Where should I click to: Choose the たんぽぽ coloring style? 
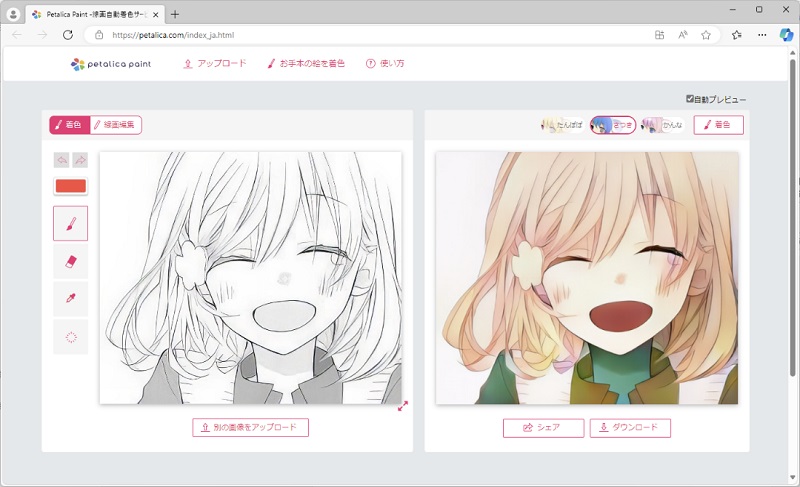coord(562,125)
